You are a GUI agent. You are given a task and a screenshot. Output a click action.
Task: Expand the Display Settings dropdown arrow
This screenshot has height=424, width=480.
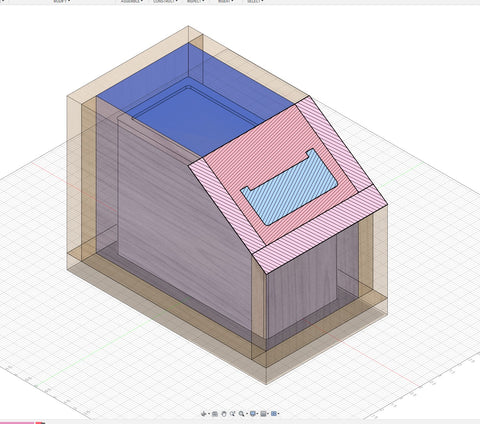(257, 413)
